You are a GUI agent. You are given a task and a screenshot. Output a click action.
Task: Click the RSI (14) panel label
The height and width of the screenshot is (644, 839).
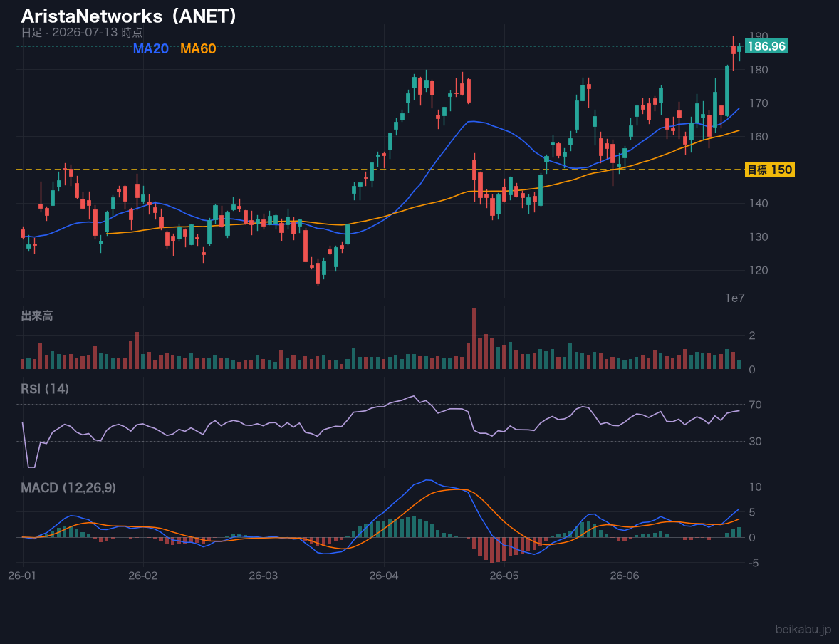(45, 389)
